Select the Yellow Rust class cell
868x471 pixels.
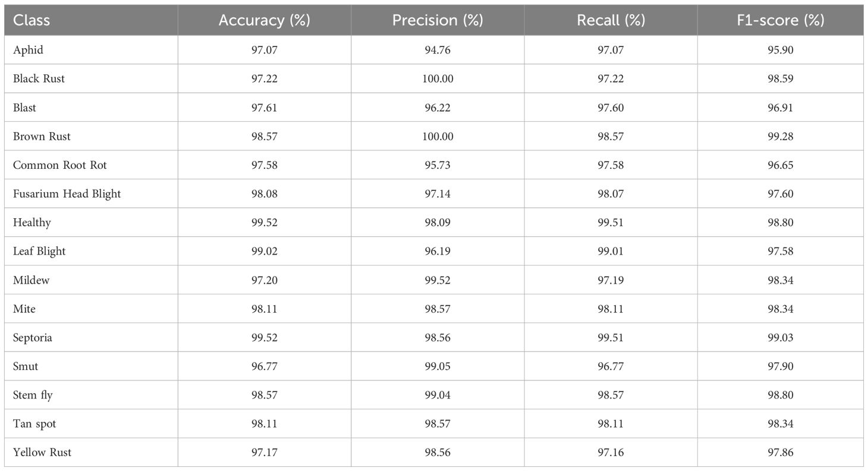[x=42, y=453]
